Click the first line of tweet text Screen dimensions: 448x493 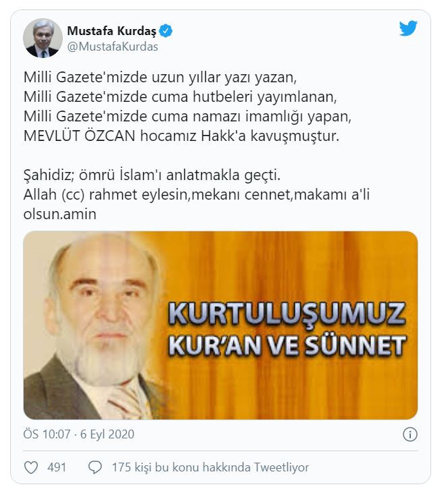click(160, 78)
